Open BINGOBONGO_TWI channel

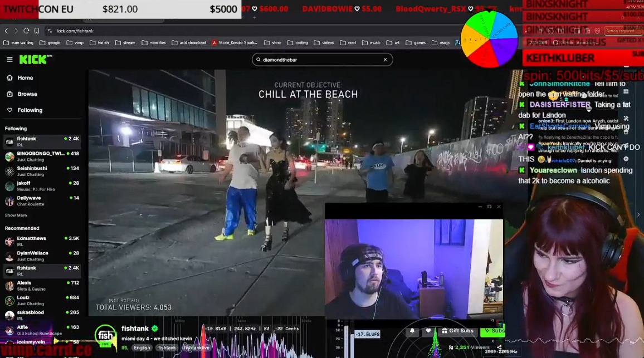pyautogui.click(x=42, y=156)
